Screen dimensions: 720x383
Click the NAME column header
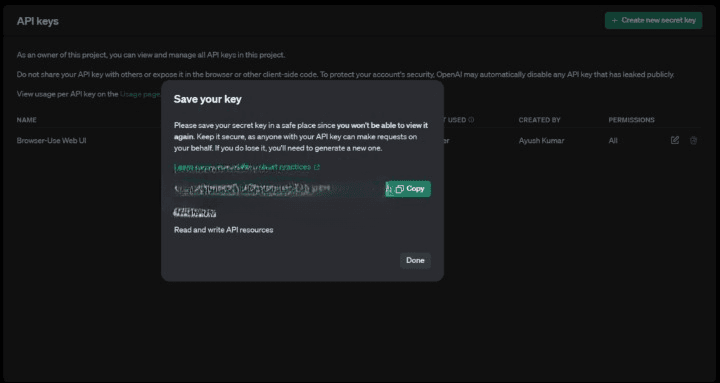click(x=27, y=120)
